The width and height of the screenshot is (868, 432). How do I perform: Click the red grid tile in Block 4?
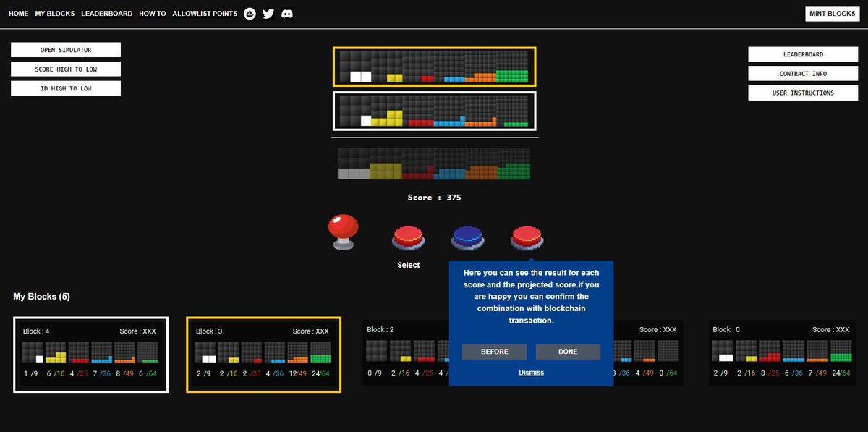coord(79,352)
